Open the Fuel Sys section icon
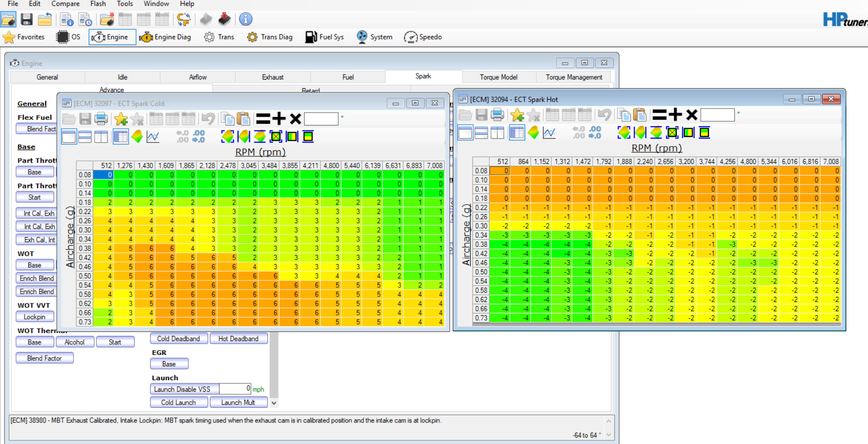Viewport: 868px width, 444px height. [x=311, y=37]
